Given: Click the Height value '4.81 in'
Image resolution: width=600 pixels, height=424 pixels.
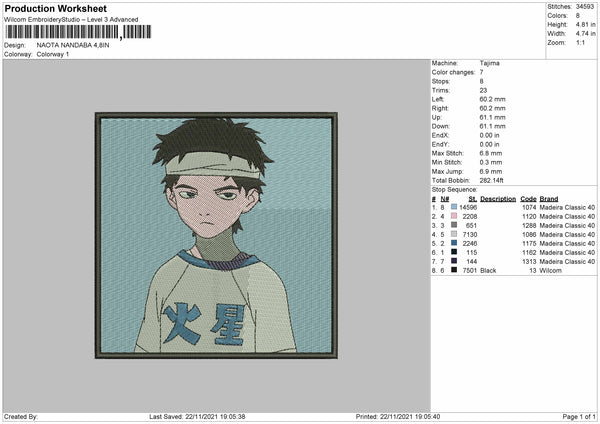Looking at the screenshot, I should pyautogui.click(x=585, y=24).
